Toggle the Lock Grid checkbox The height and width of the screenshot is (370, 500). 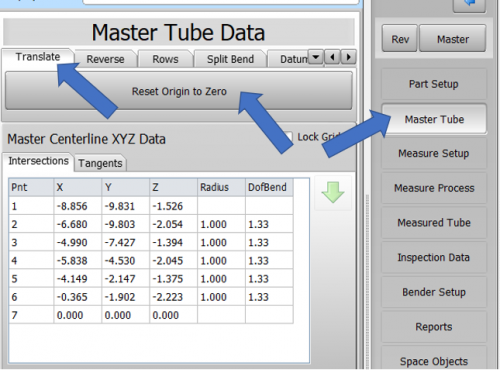tap(288, 137)
